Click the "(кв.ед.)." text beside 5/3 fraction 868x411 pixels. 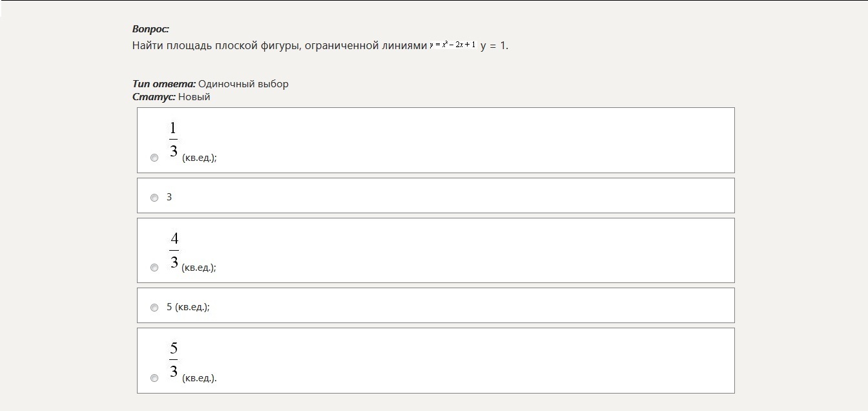tap(200, 378)
